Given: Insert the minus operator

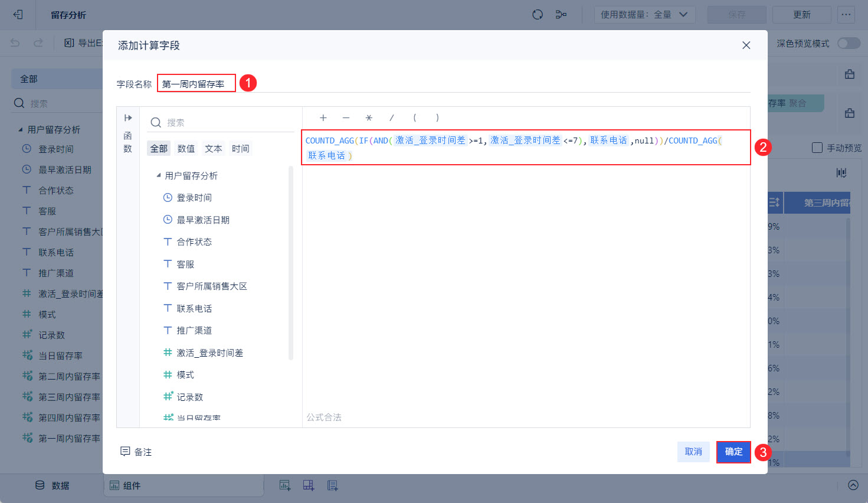Looking at the screenshot, I should (x=346, y=117).
